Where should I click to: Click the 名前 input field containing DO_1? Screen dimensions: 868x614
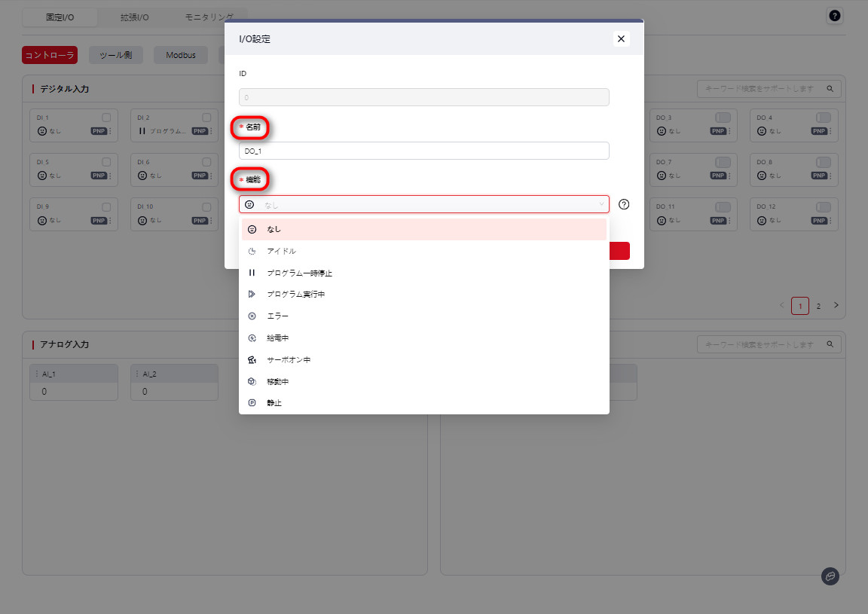pos(423,151)
